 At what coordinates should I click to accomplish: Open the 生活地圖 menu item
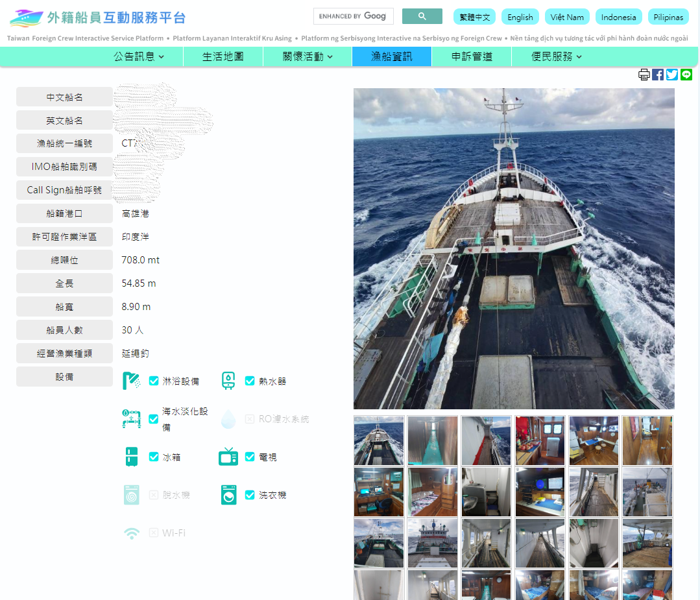pos(223,56)
